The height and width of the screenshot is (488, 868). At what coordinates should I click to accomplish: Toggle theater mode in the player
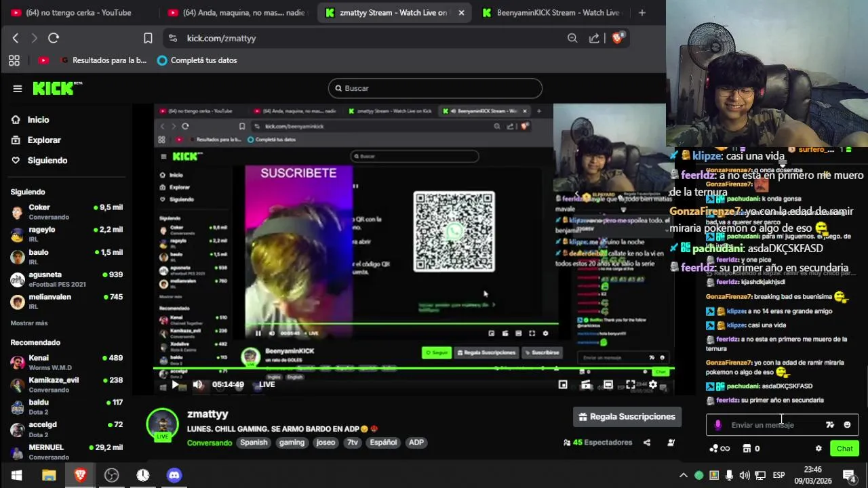click(608, 384)
